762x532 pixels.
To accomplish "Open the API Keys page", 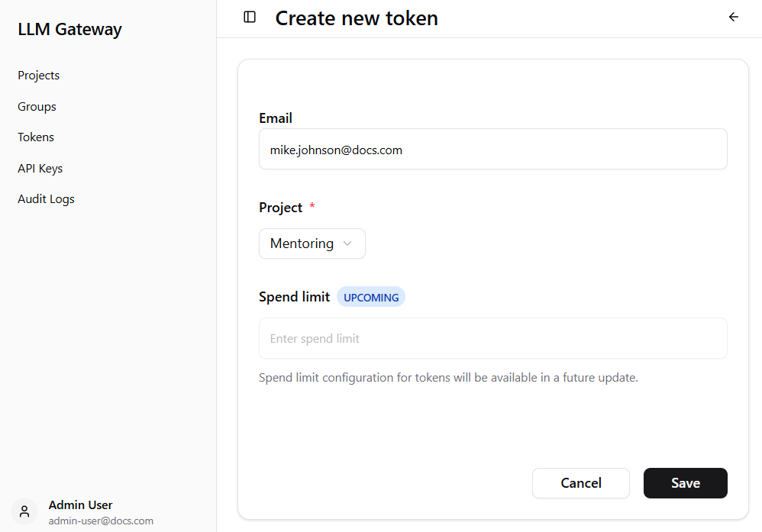I will point(40,168).
